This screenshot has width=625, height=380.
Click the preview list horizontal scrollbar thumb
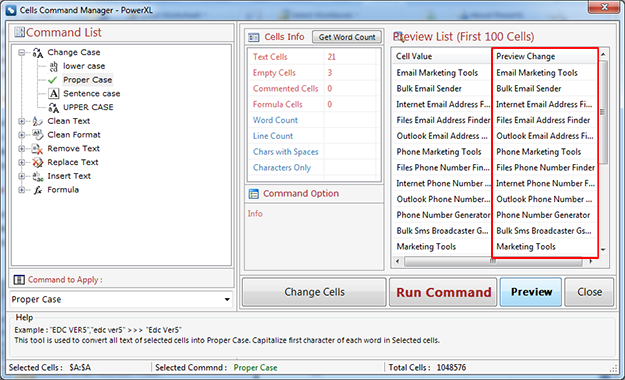[493, 262]
